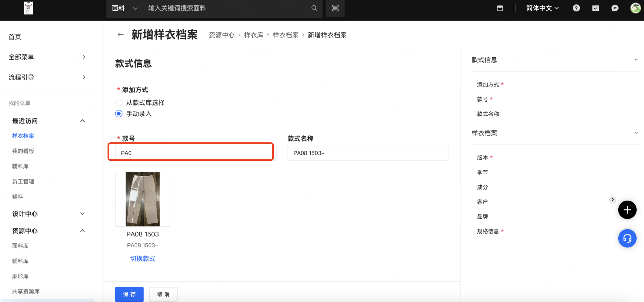Collapse the 最近访问 sidebar section

[x=82, y=121]
